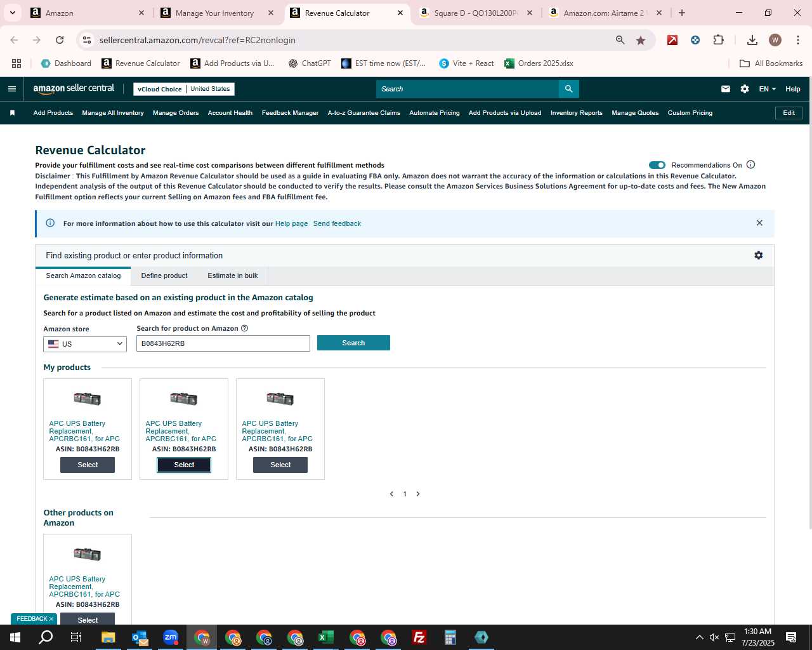This screenshot has width=812, height=650.
Task: Open Chrome extensions puzzle icon
Action: [718, 40]
